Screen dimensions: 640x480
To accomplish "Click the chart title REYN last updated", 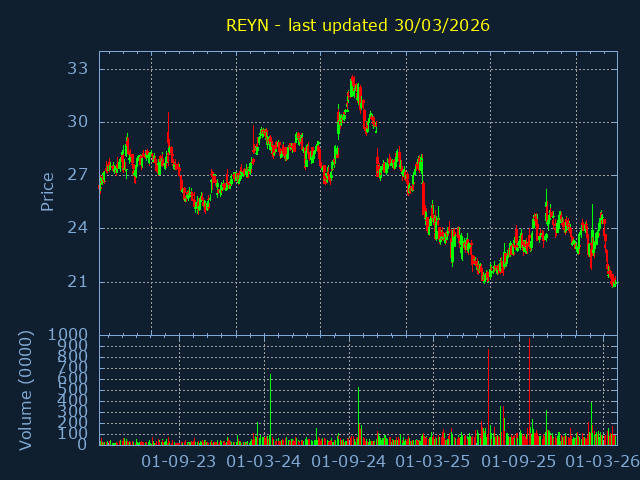I will (x=358, y=25).
